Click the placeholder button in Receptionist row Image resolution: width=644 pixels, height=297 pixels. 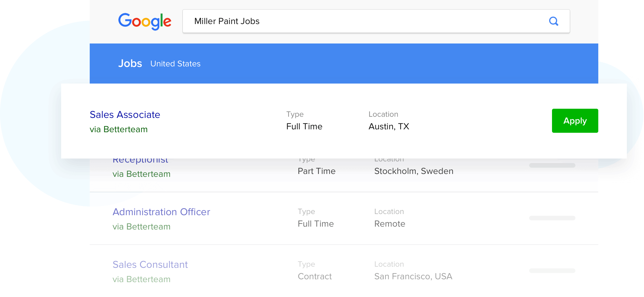click(552, 165)
